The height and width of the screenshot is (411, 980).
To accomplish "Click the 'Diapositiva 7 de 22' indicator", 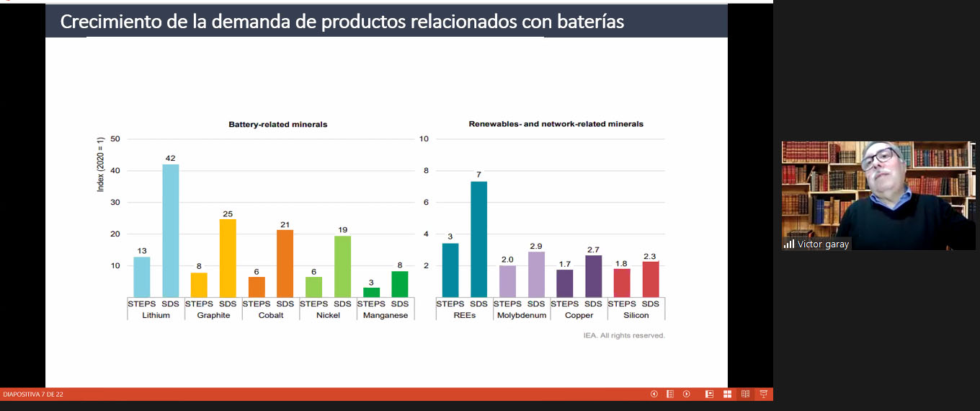I will [x=33, y=394].
